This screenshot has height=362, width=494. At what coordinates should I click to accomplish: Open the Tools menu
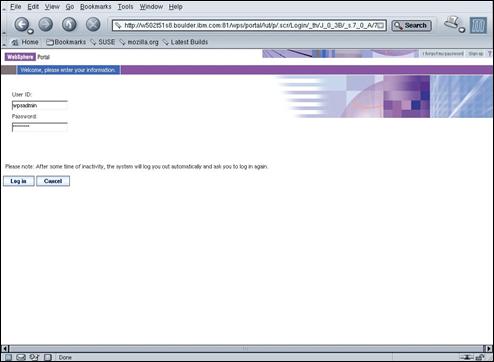pyautogui.click(x=125, y=7)
